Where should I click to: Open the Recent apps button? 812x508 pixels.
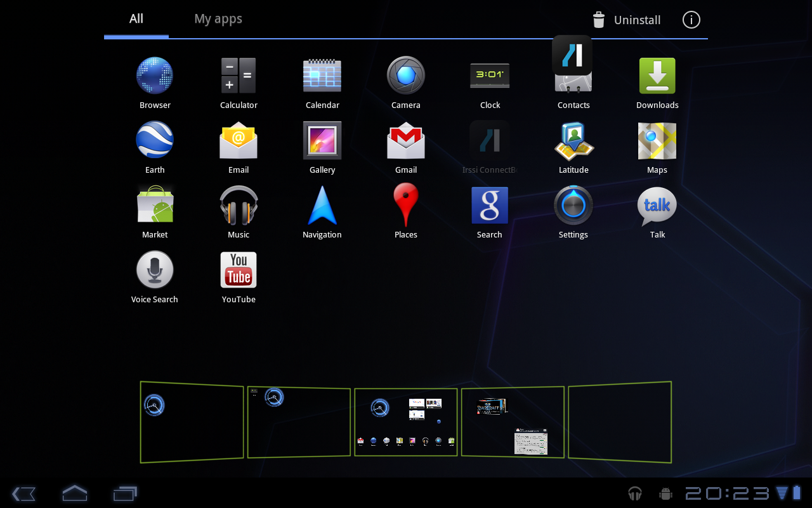coord(125,493)
